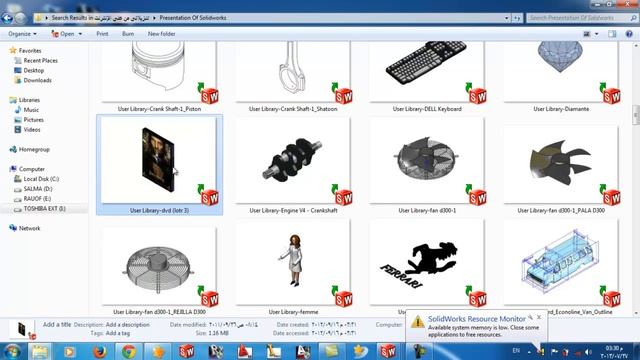Open Windows Explorer from taskbar

[x=40, y=351]
